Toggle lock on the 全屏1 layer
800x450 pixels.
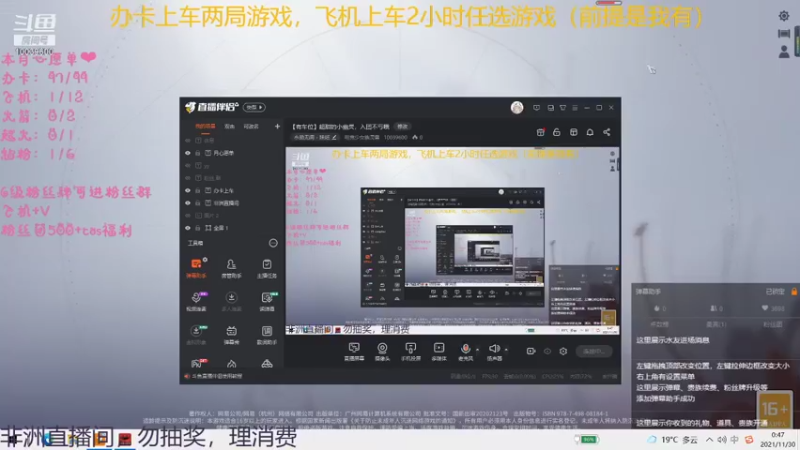click(x=197, y=228)
